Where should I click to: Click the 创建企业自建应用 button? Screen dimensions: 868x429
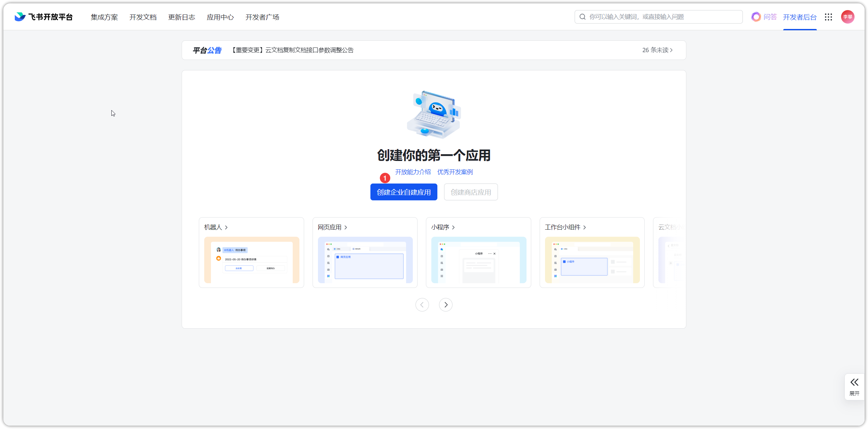click(x=404, y=192)
